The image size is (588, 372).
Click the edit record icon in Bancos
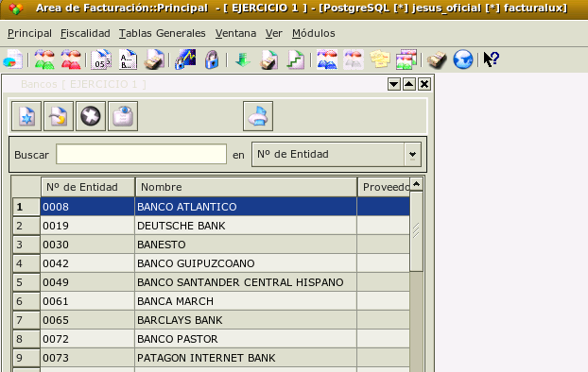[x=59, y=116]
